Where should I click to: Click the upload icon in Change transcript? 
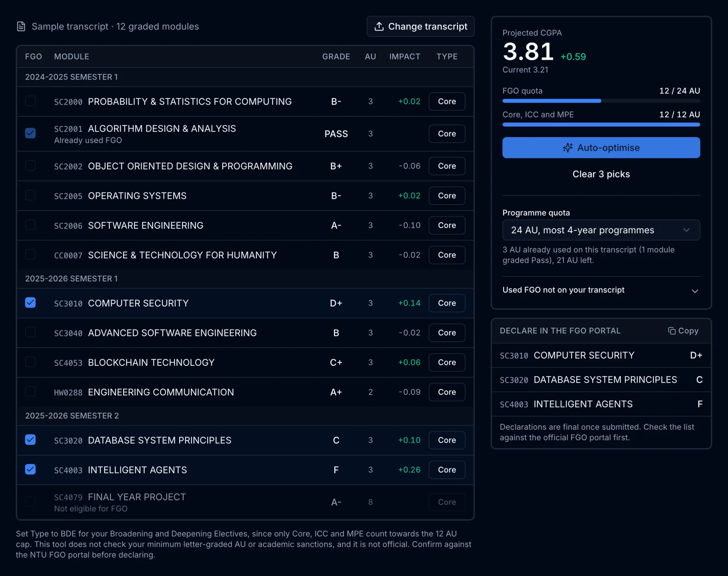tap(379, 27)
